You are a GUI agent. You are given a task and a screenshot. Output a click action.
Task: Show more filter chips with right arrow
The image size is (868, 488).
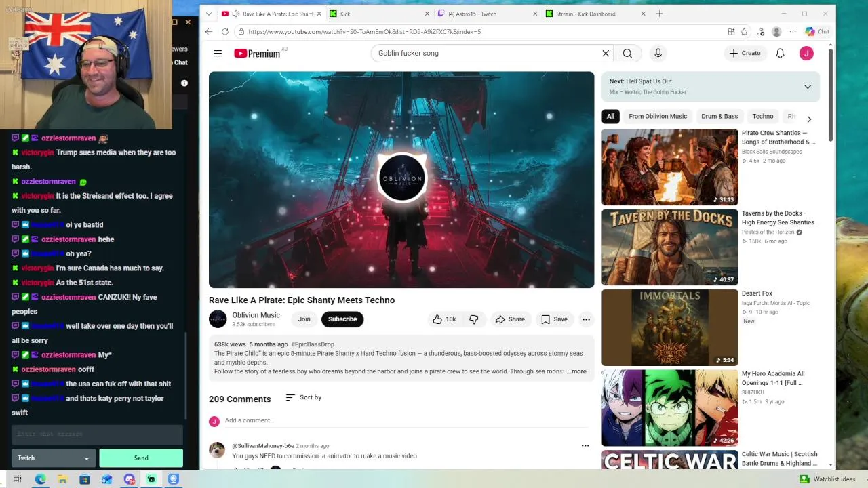point(809,119)
